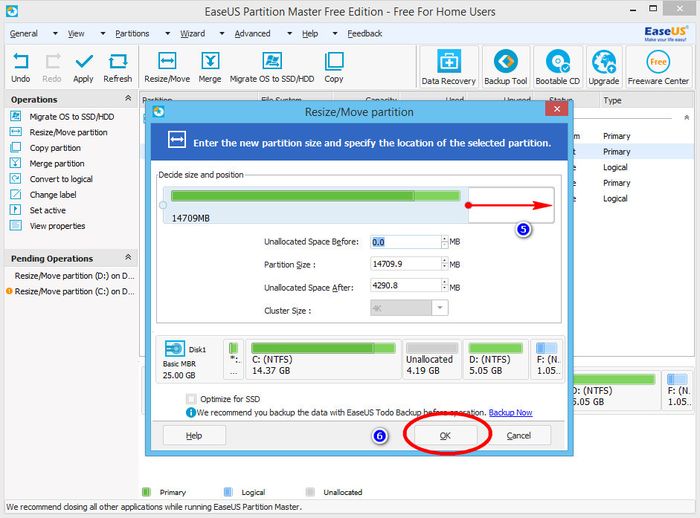
Task: Select the Resize/Move toolbar tool
Action: (x=167, y=61)
